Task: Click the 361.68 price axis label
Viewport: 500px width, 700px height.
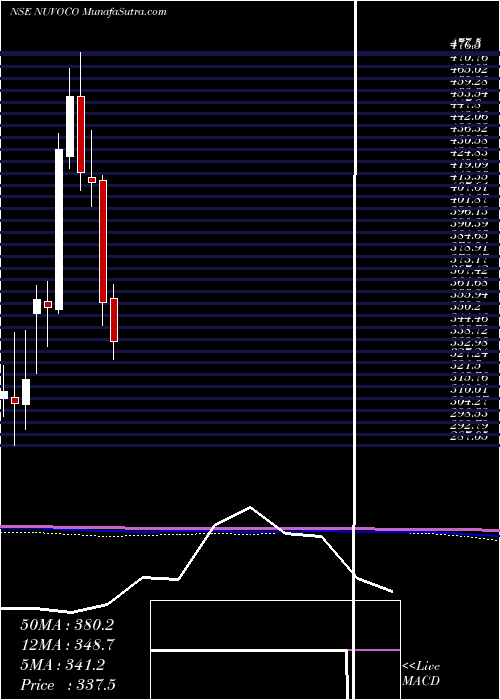Action: (470, 283)
